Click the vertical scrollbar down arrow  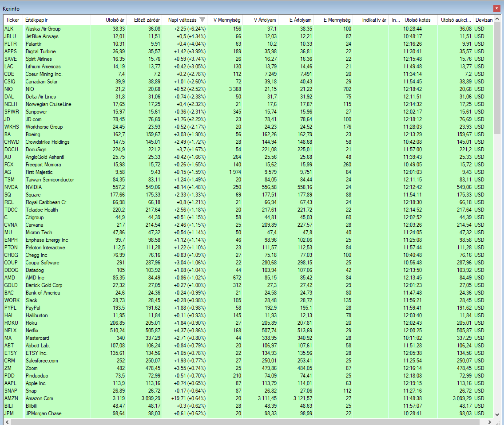click(497, 414)
